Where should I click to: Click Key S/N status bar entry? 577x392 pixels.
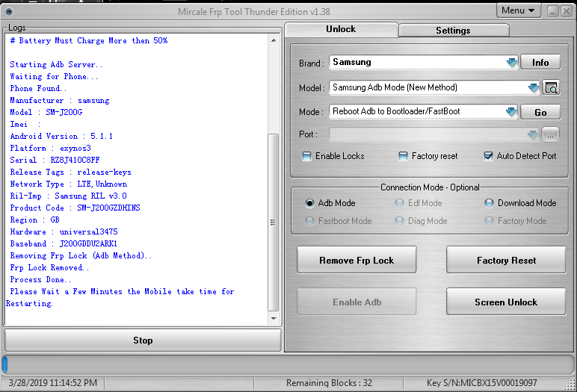[x=481, y=383]
